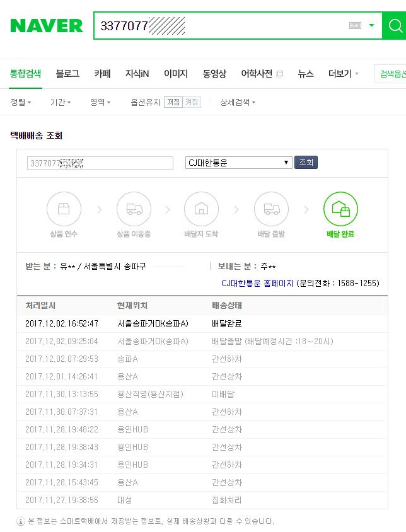The image size is (406, 532).
Task: Click the 택배배송 조회 heading
Action: 37,136
